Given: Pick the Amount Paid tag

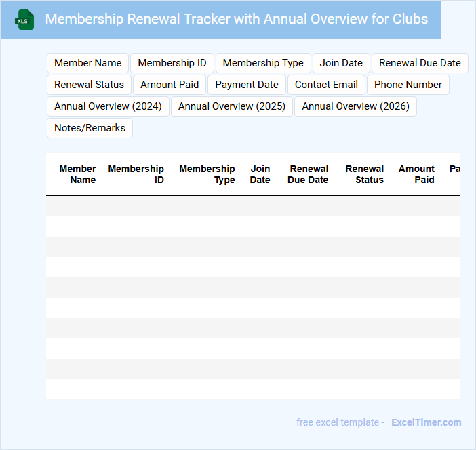Looking at the screenshot, I should pos(170,85).
